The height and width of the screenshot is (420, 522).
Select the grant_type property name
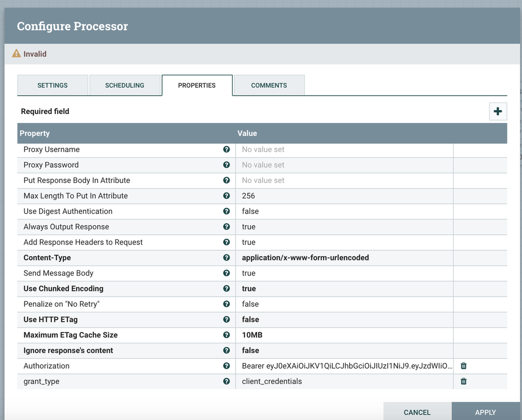(41, 381)
